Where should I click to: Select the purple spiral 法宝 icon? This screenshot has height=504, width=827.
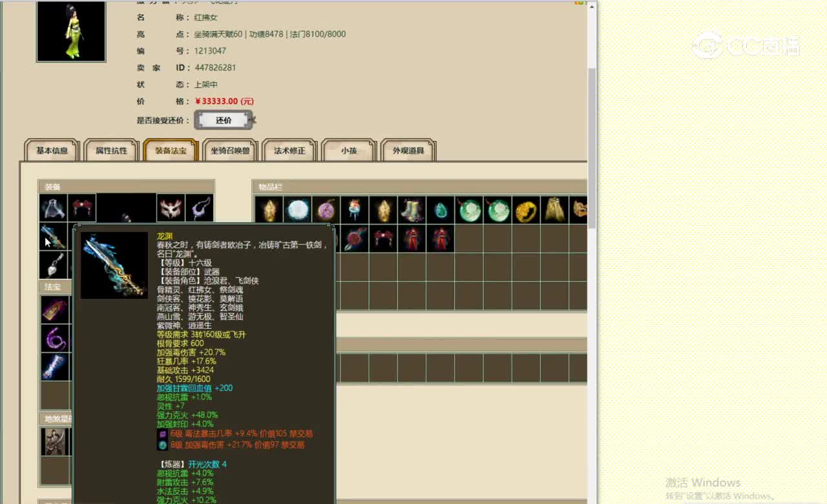coord(55,338)
